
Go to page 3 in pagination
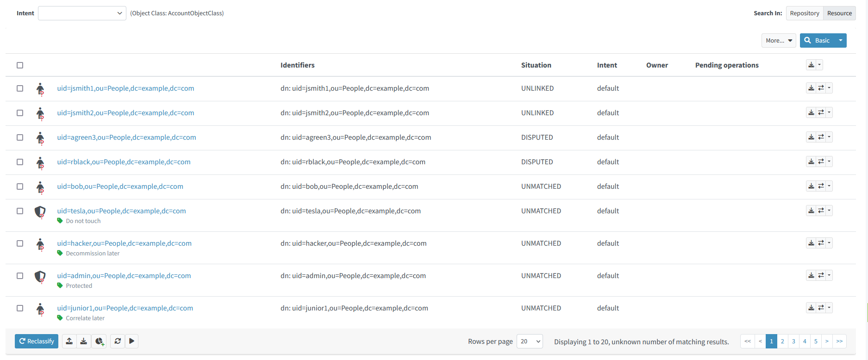pos(793,341)
